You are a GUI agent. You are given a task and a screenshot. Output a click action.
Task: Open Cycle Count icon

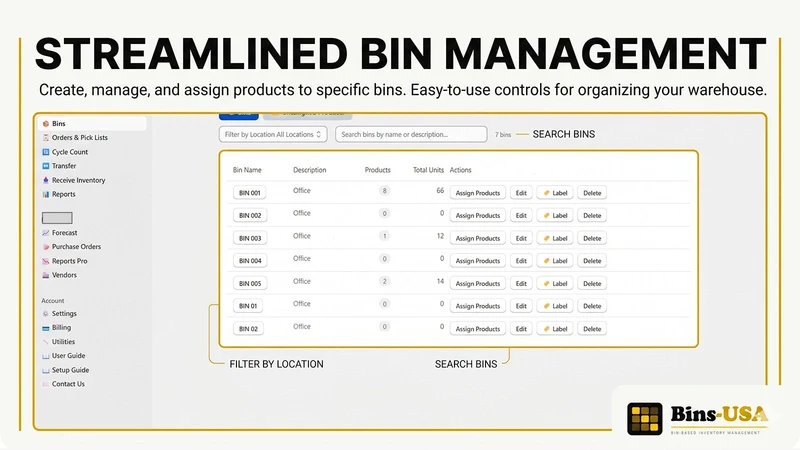click(x=45, y=152)
